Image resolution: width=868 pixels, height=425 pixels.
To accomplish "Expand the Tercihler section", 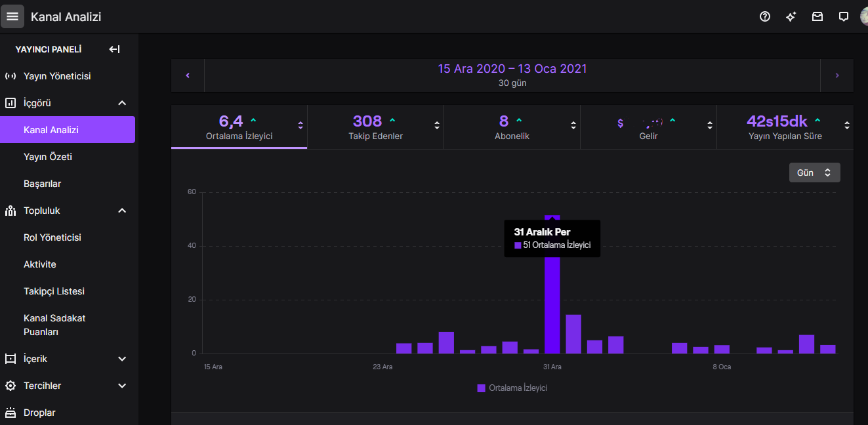I will pos(68,386).
